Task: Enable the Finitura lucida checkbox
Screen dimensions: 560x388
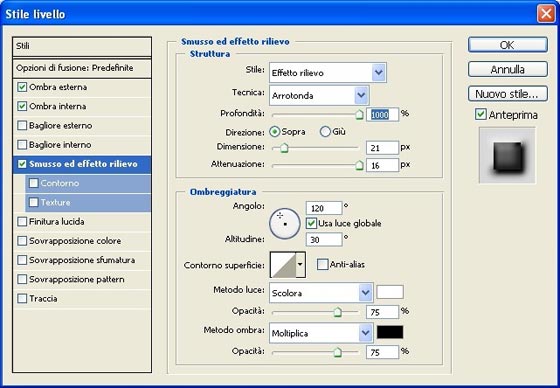Action: pyautogui.click(x=22, y=222)
